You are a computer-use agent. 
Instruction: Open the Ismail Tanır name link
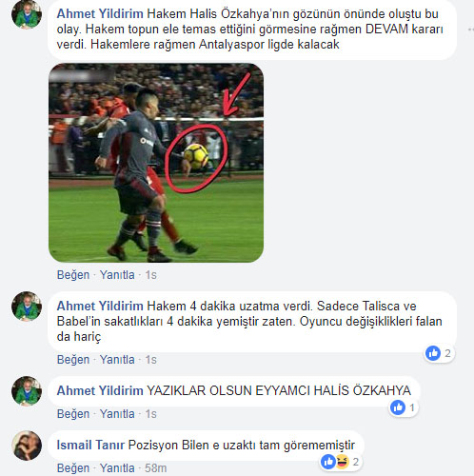(x=90, y=445)
